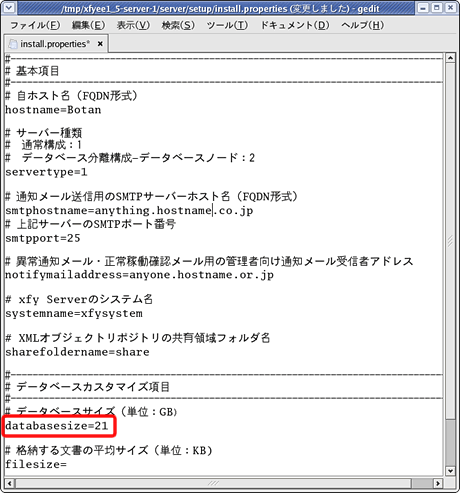Open the 編集(E) menu

pyautogui.click(x=88, y=25)
